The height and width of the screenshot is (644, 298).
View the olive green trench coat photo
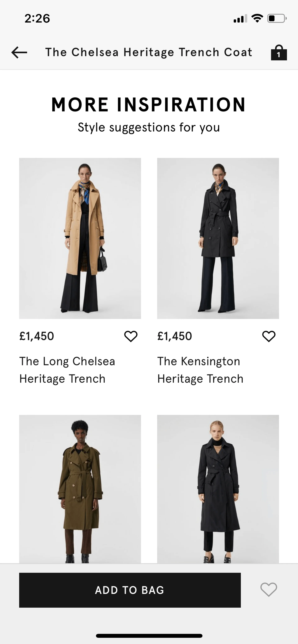tap(80, 489)
